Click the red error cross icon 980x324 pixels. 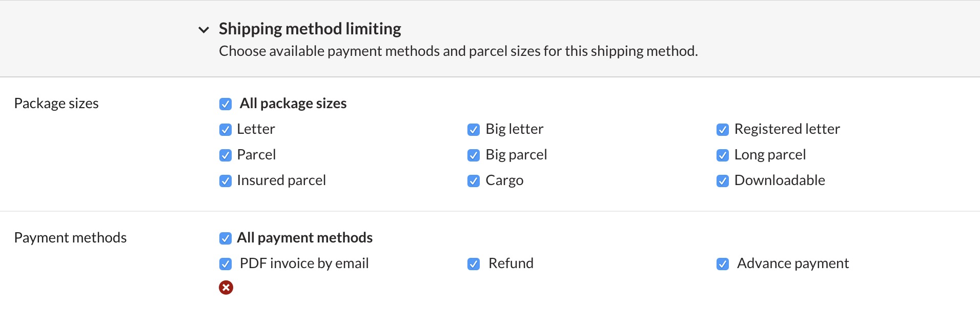(x=226, y=288)
